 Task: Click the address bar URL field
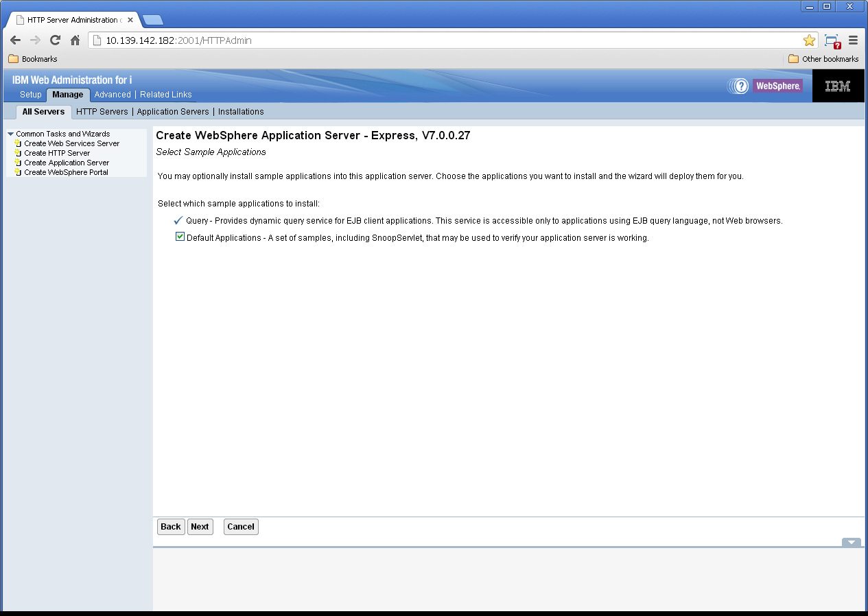[453, 40]
